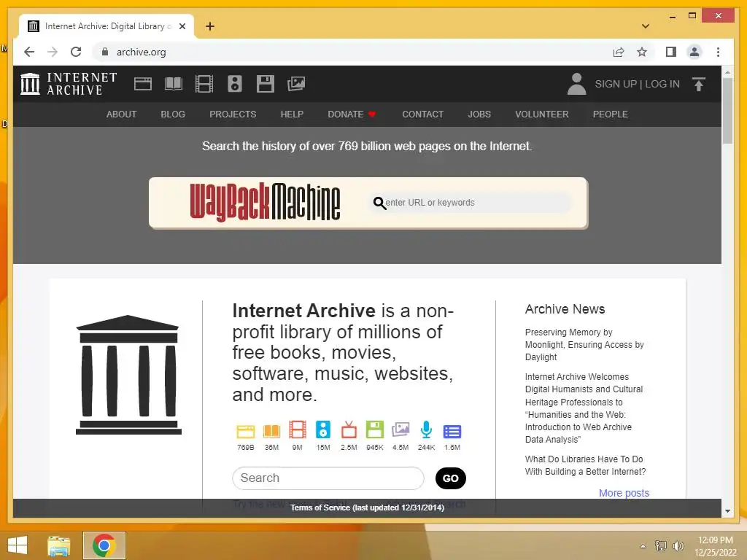Click the Wayback Machine logo
The image size is (747, 560).
point(265,203)
